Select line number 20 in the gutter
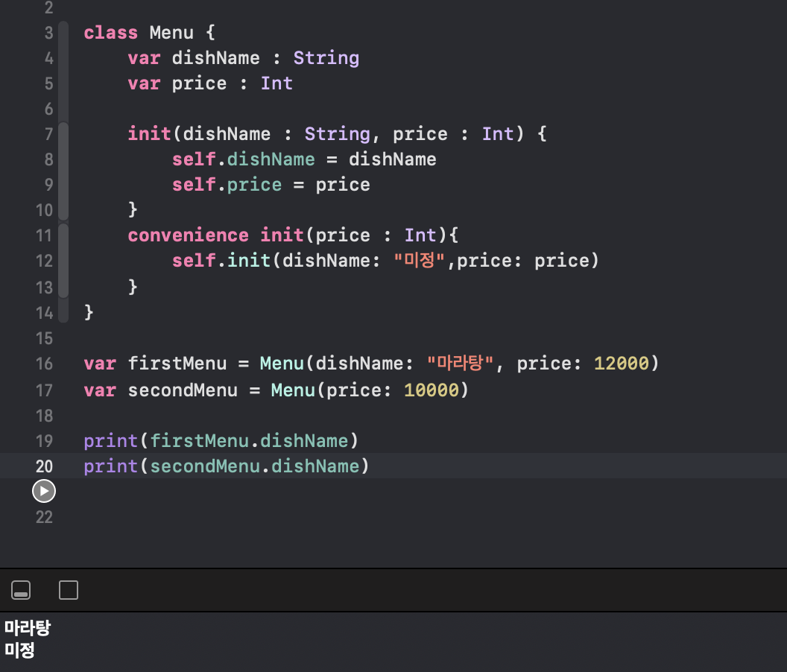Viewport: 787px width, 672px height. tap(44, 466)
